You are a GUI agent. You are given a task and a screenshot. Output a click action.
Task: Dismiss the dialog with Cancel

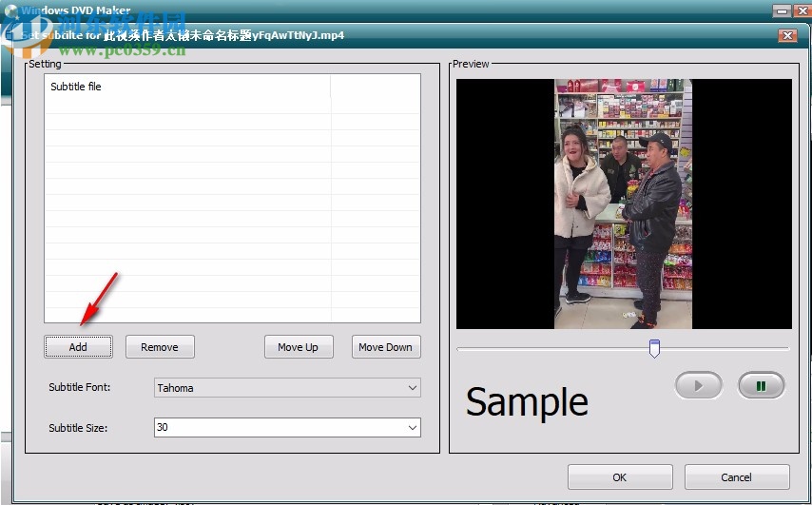(737, 477)
